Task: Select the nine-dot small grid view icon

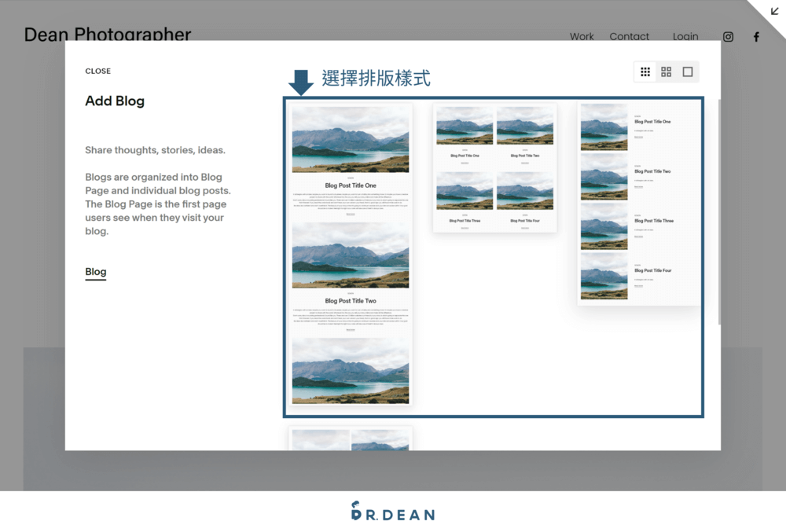Action: tap(645, 72)
